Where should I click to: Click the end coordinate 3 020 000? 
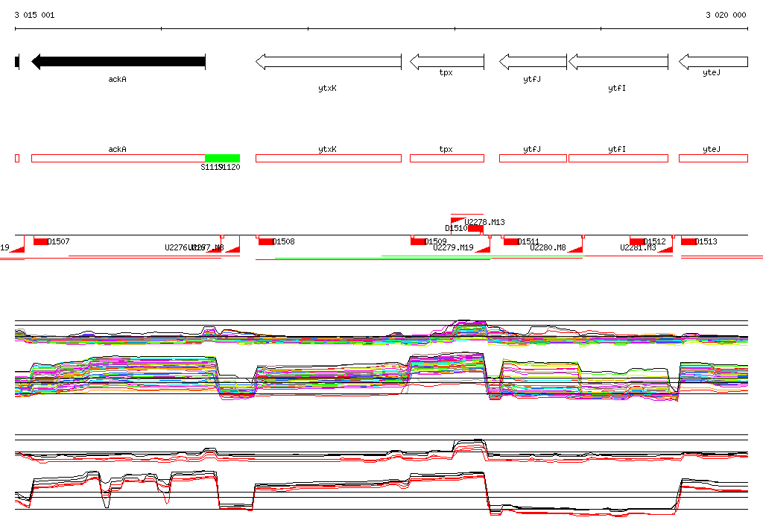coord(726,15)
